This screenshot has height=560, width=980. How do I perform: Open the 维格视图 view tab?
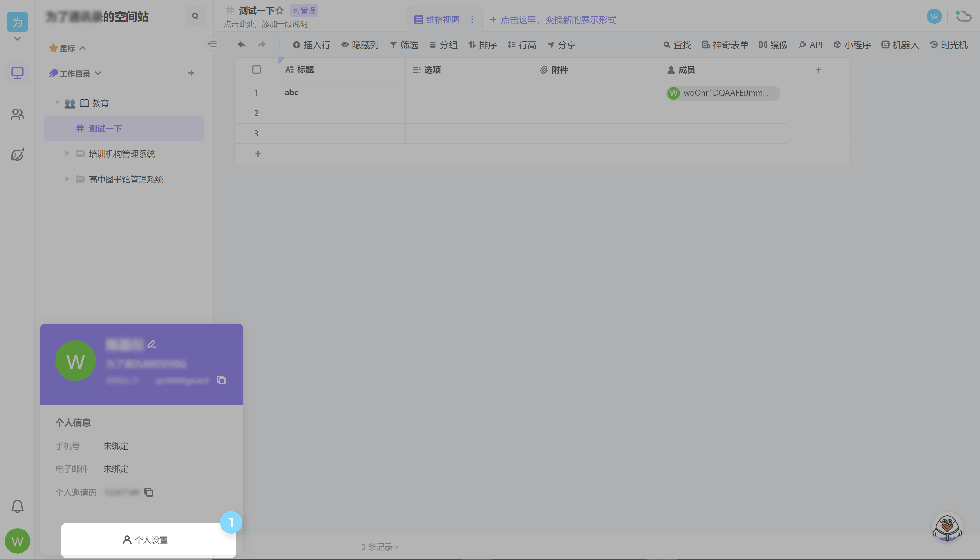click(437, 20)
